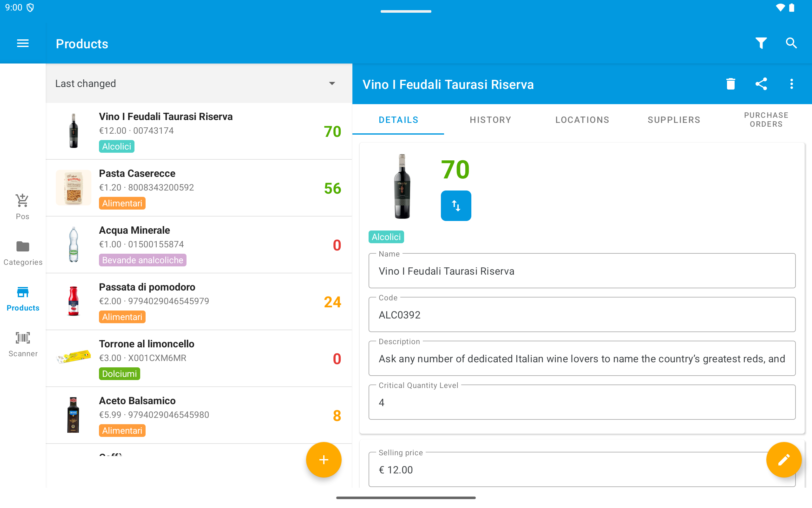Tap the Products page title
Viewport: 812px width, 508px height.
[82, 44]
